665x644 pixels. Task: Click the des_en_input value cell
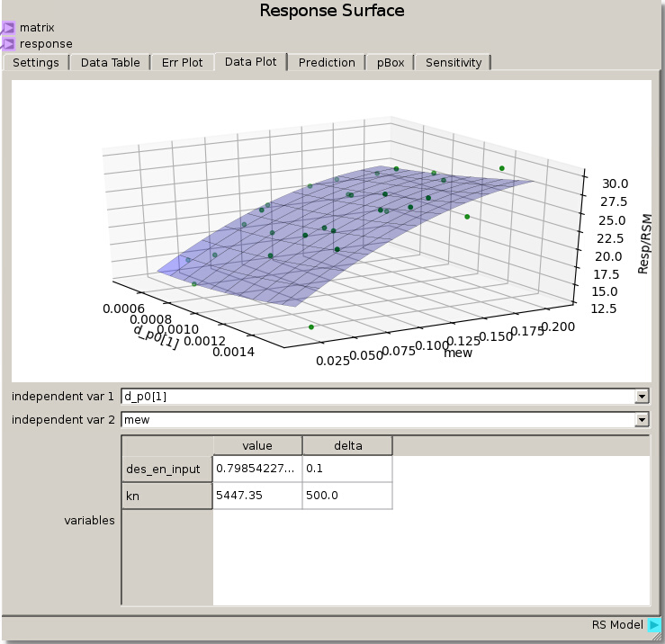(x=257, y=469)
